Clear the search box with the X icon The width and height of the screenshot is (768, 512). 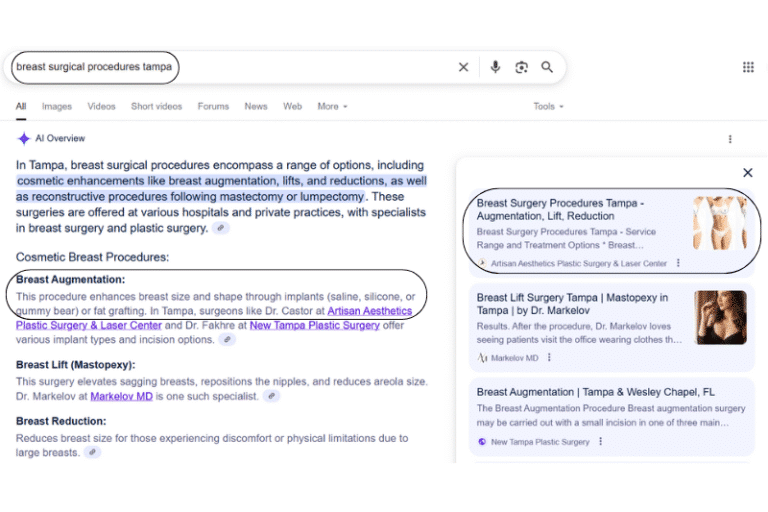point(463,67)
